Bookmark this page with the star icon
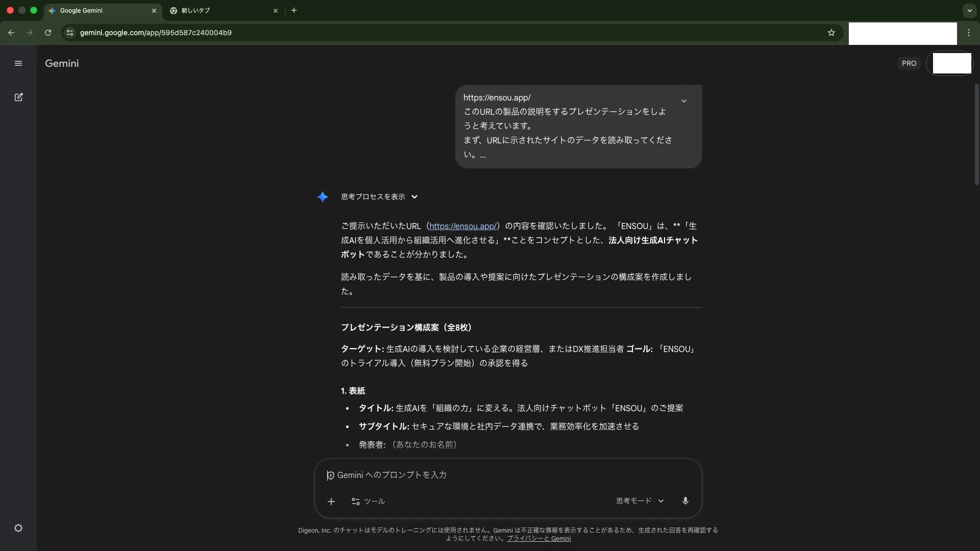 click(x=831, y=32)
